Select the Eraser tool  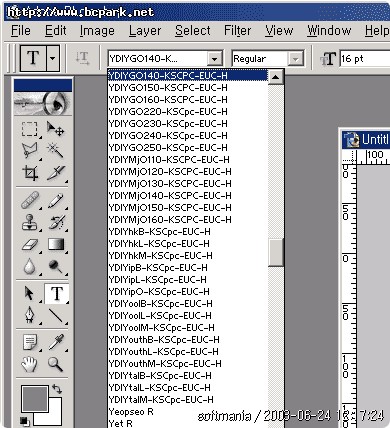pyautogui.click(x=29, y=244)
